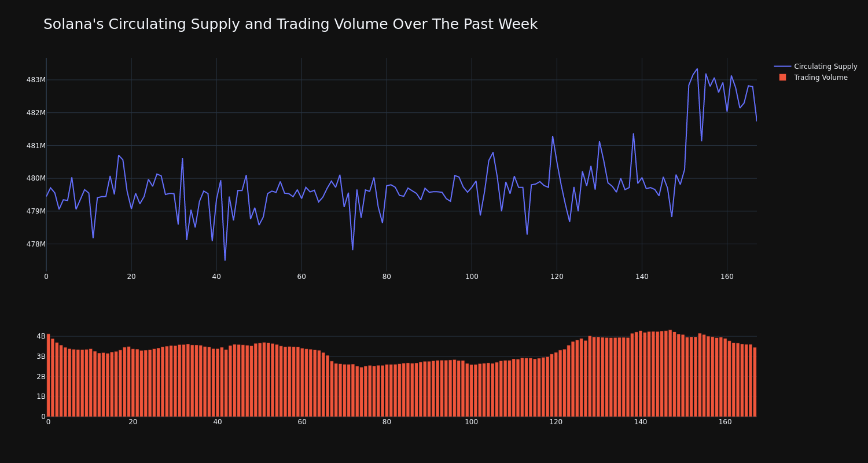This screenshot has height=463, width=868.
Task: Click the 20 tick under the volume bars
Action: pyautogui.click(x=133, y=422)
